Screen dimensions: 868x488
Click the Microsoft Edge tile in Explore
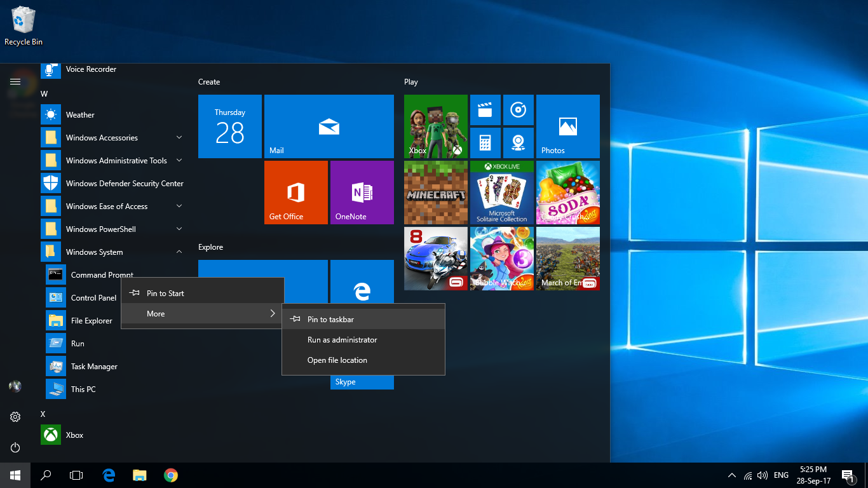click(x=362, y=281)
